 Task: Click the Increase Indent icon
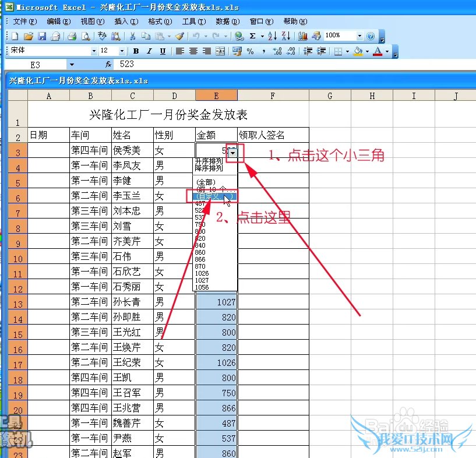[x=321, y=51]
